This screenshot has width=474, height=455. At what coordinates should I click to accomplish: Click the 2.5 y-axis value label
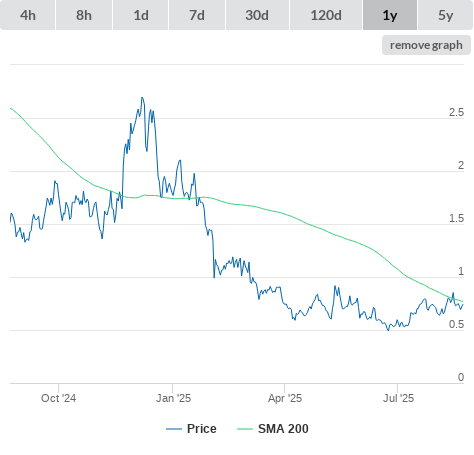click(x=456, y=113)
